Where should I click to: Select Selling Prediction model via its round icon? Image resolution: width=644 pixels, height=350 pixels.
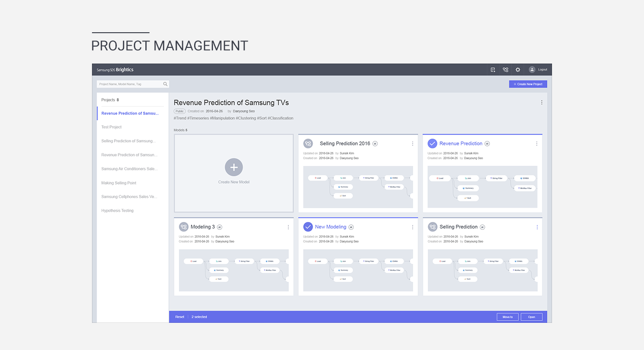[432, 227]
